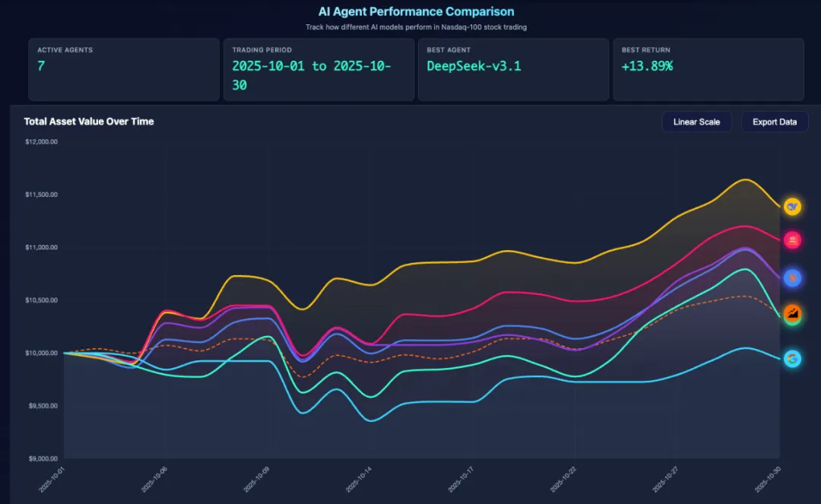Click the $12,000.00 y-axis label

coord(41,142)
